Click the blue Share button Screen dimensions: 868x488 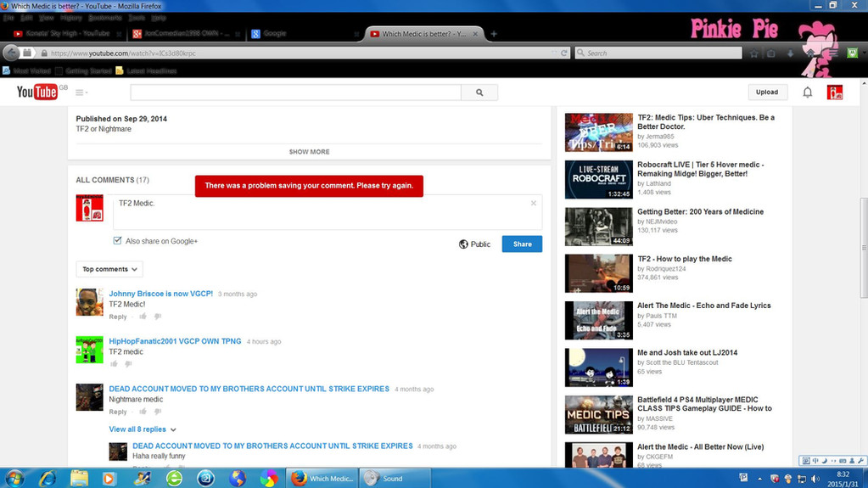[522, 244]
